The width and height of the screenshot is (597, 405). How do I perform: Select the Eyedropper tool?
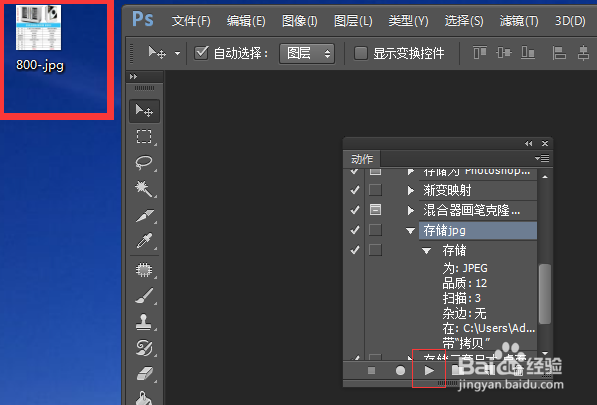click(144, 241)
